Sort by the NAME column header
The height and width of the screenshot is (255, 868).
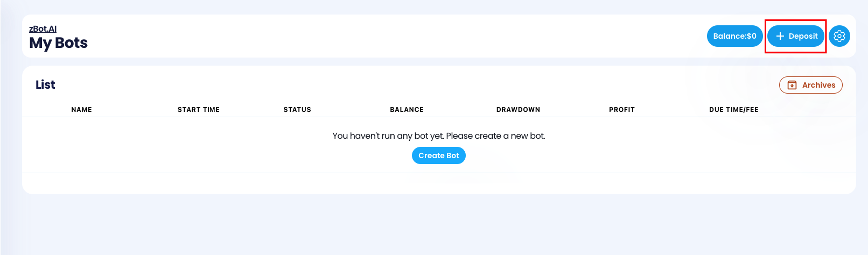(81, 110)
